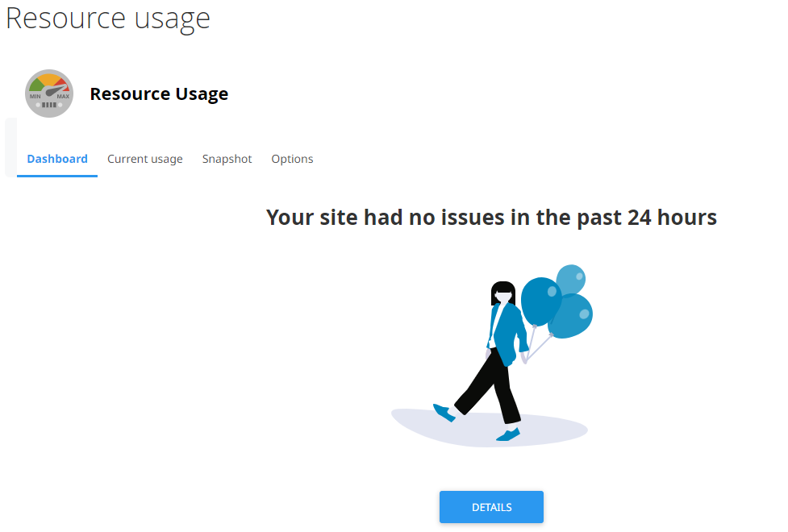Click the collapsed left sidebar strip
The height and width of the screenshot is (532, 788).
tap(10, 147)
